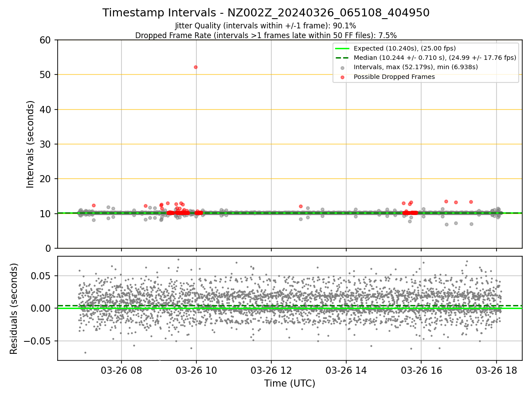Screen dimensions: 532x399
Task: Click the 03-26 14 x-axis tick label
Action: (346, 370)
